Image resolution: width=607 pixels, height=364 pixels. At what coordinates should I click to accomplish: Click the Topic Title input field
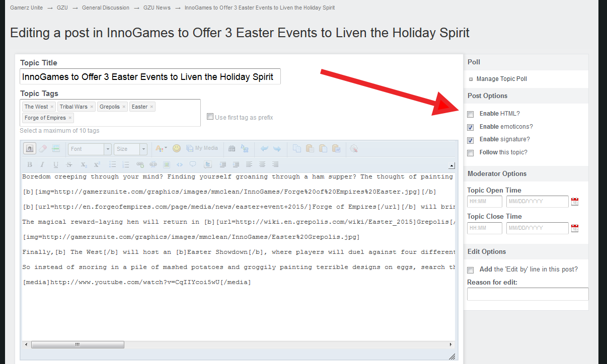coord(150,76)
